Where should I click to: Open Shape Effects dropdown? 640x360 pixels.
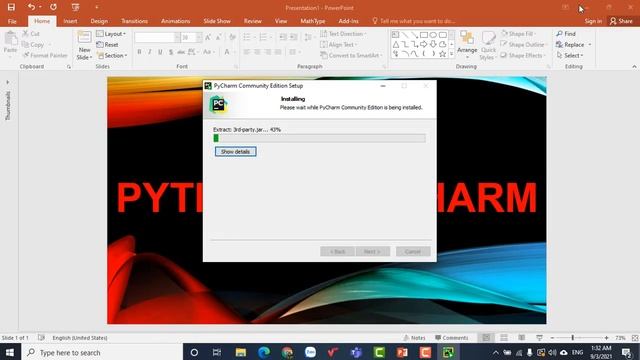pyautogui.click(x=523, y=55)
